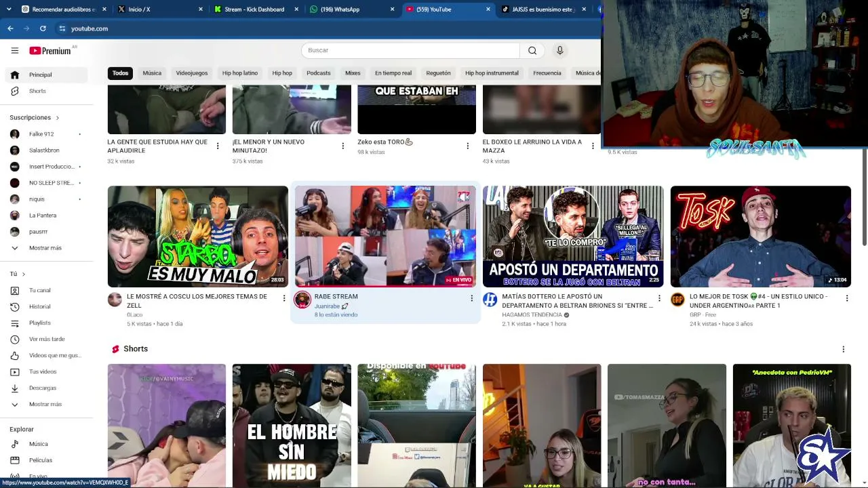Switch to Stream - Kick Dashboard tab

point(256,9)
